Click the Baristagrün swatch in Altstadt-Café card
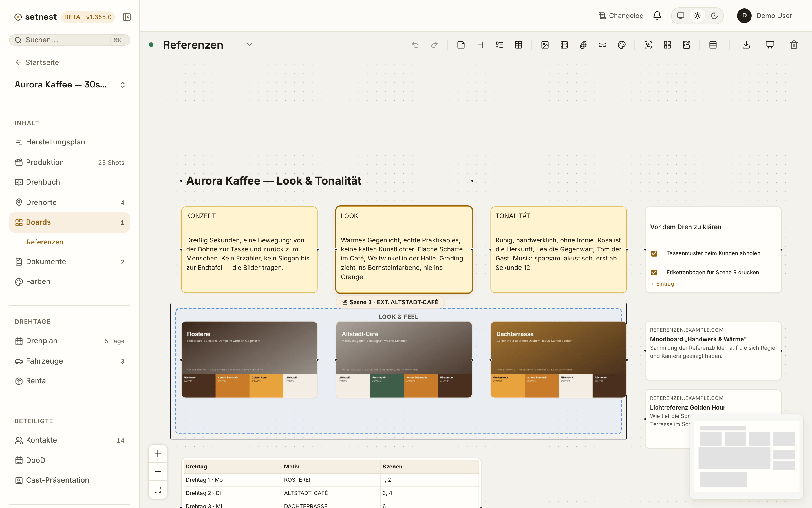812x508 pixels. pos(387,386)
